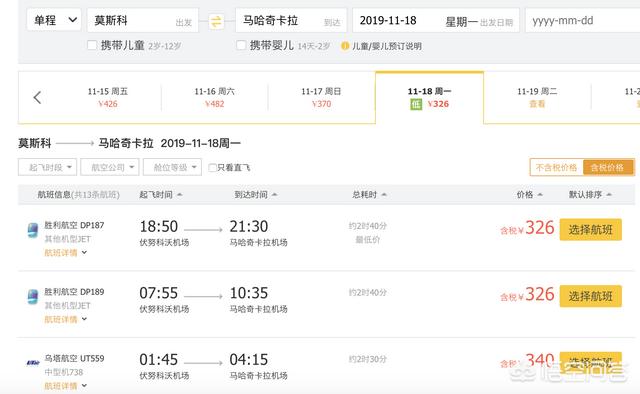640x394 pixels.
Task: Click the 中型机738 aircraft type text
Action: 64,372
